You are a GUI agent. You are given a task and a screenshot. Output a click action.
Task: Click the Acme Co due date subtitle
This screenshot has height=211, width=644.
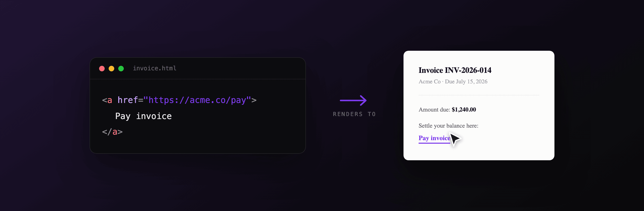[x=453, y=82]
